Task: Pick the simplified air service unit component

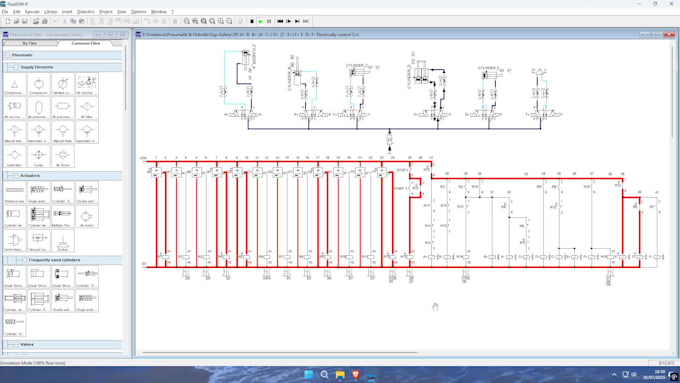Action: click(x=14, y=108)
